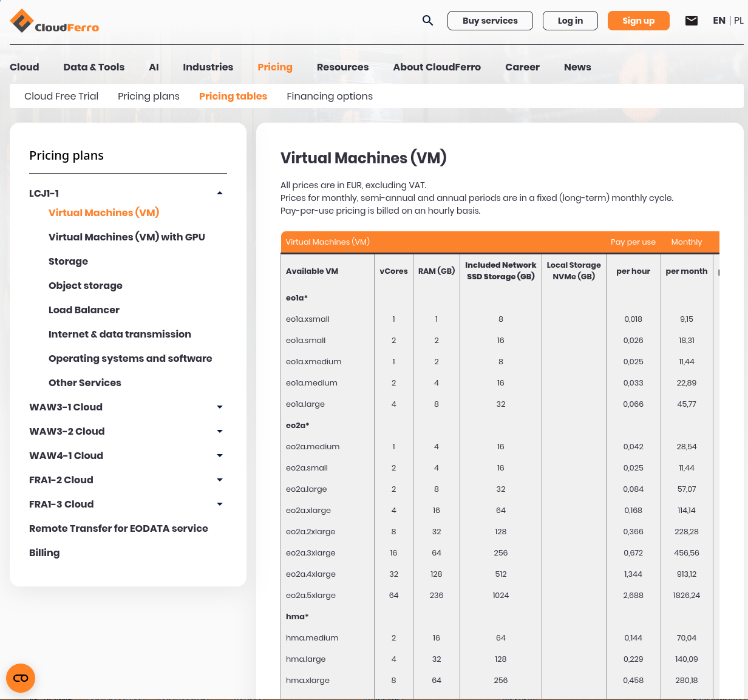
Task: Click the Monthly header label
Action: (687, 242)
